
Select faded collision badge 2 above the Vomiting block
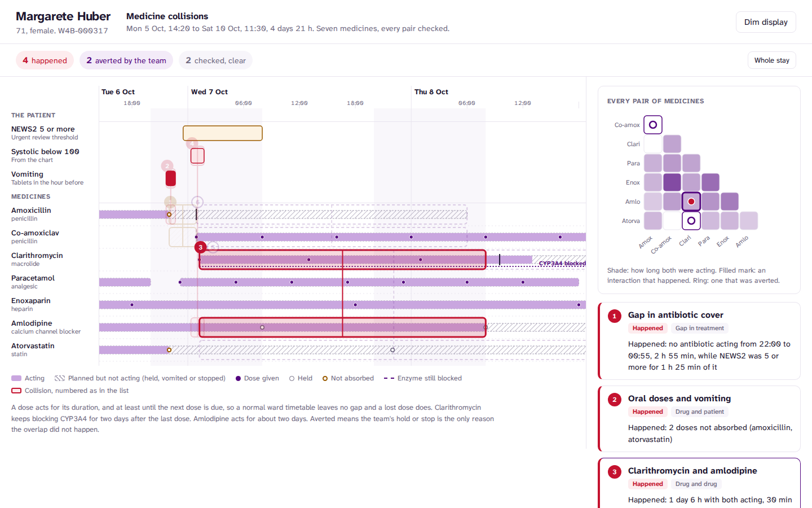(x=167, y=166)
